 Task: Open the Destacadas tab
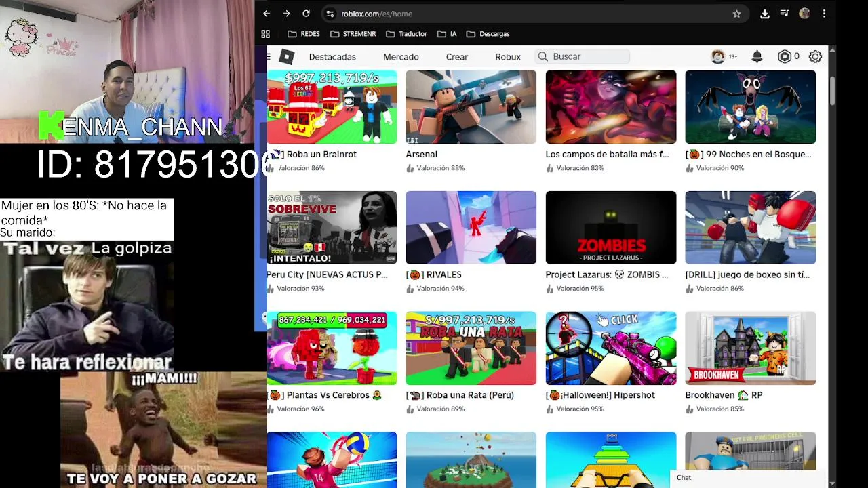[332, 57]
